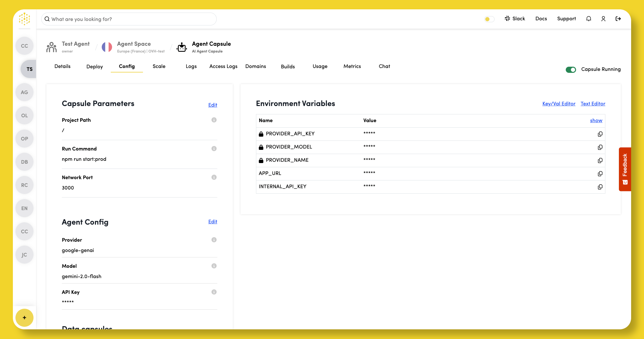This screenshot has width=644, height=339.
Task: Click the search field at the top
Action: pos(128,19)
